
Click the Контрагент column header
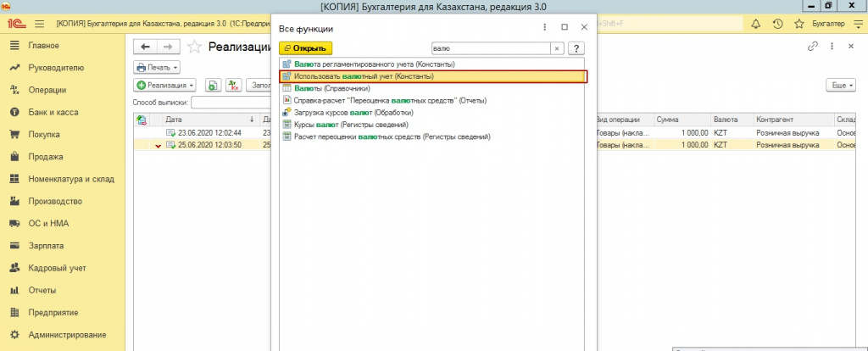point(793,119)
